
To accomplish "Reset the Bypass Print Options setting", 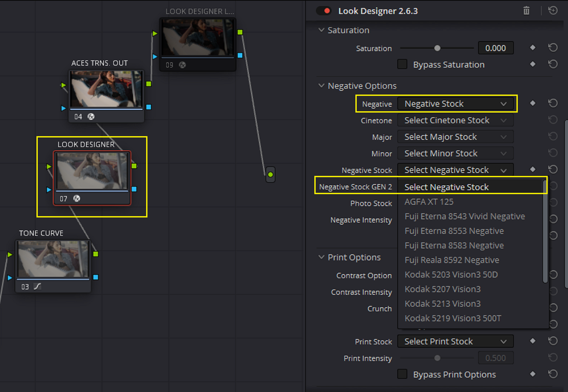I will 553,374.
